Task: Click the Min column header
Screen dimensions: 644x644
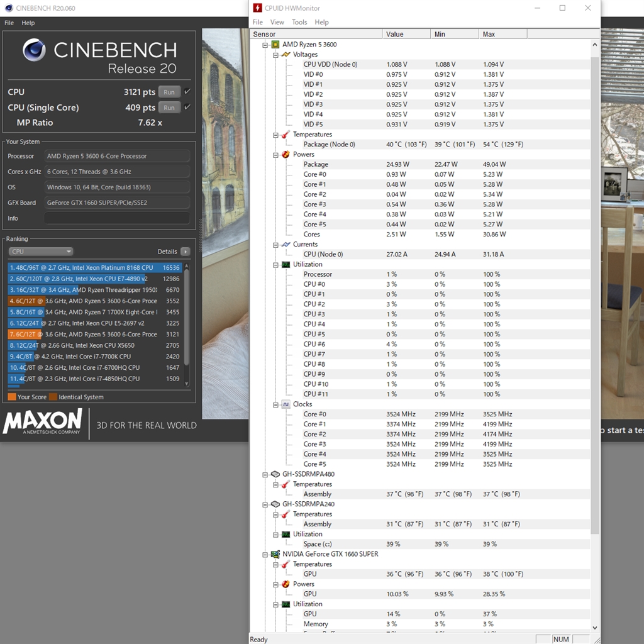Action: pyautogui.click(x=455, y=34)
